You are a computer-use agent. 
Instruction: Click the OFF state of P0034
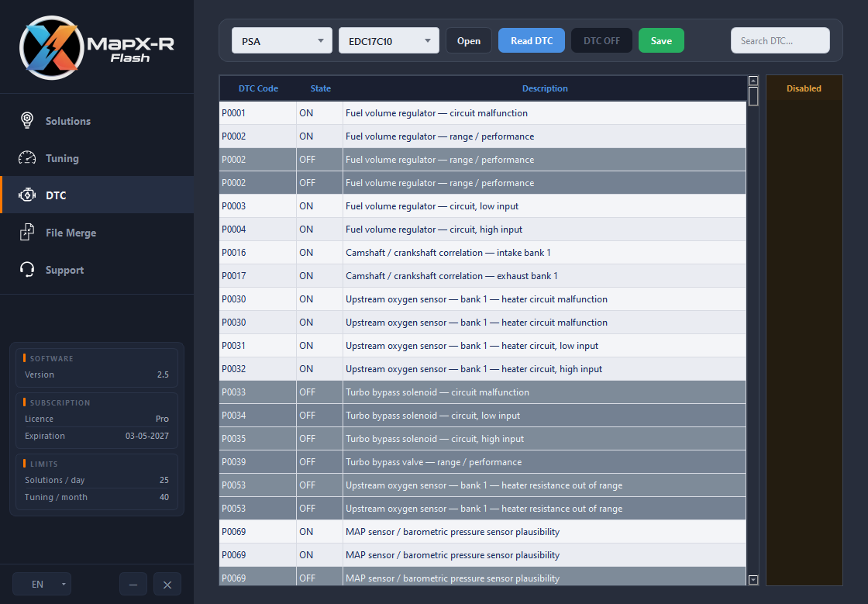[x=319, y=416]
